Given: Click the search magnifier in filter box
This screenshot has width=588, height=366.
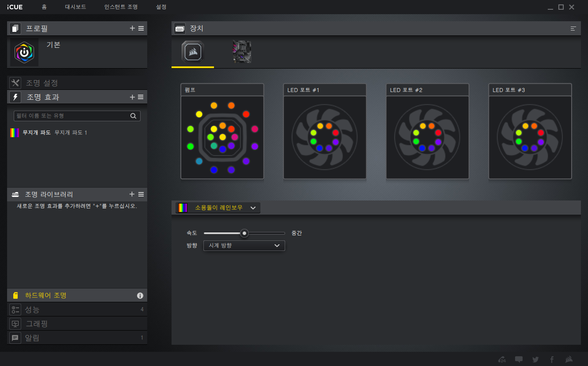Looking at the screenshot, I should [133, 116].
